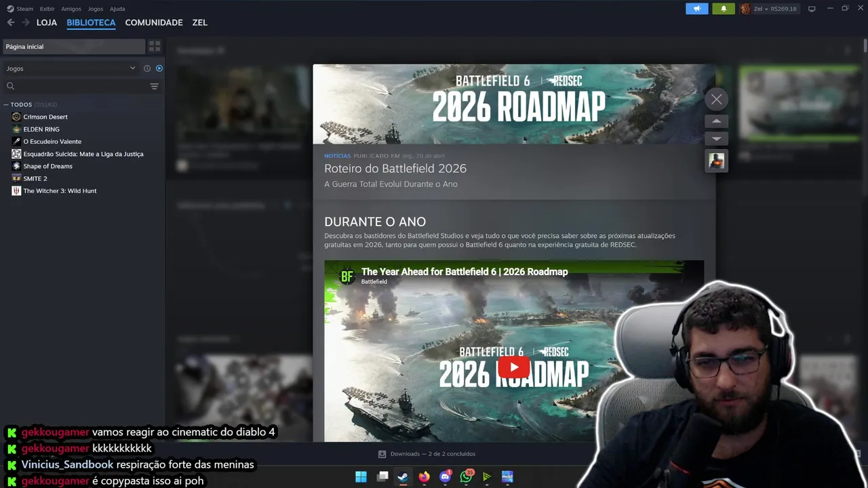Open the Amigos menu
Screen dimensions: 868x488
pos(71,9)
